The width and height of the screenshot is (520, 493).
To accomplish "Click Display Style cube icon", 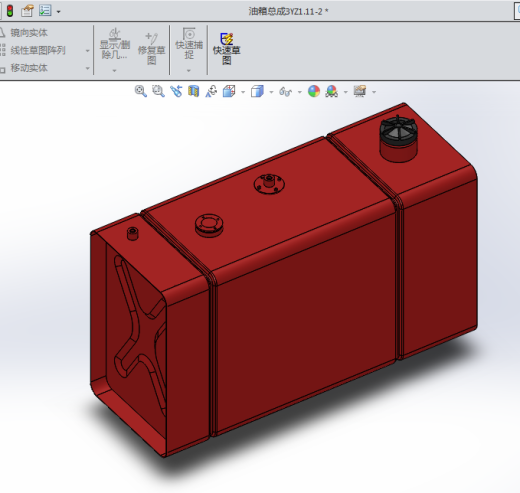I will [x=257, y=91].
